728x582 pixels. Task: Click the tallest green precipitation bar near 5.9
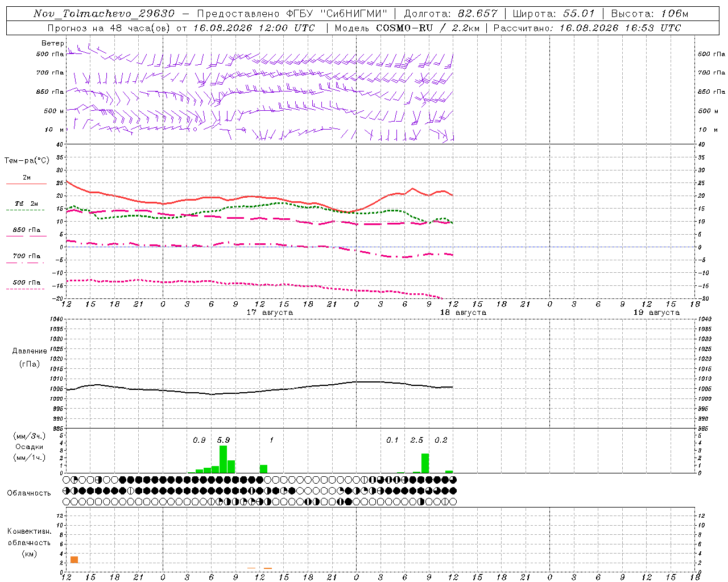(x=223, y=459)
